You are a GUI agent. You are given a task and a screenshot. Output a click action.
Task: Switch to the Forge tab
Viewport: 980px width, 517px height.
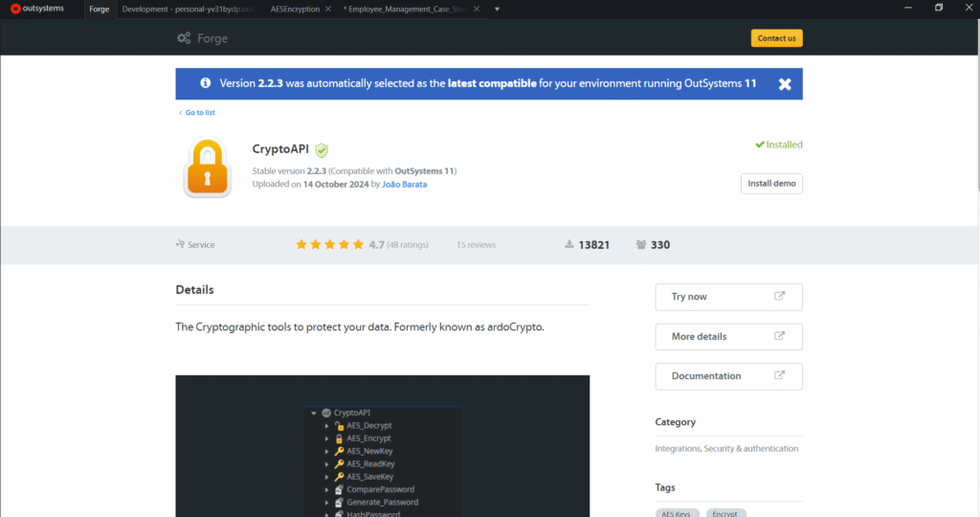(x=100, y=9)
